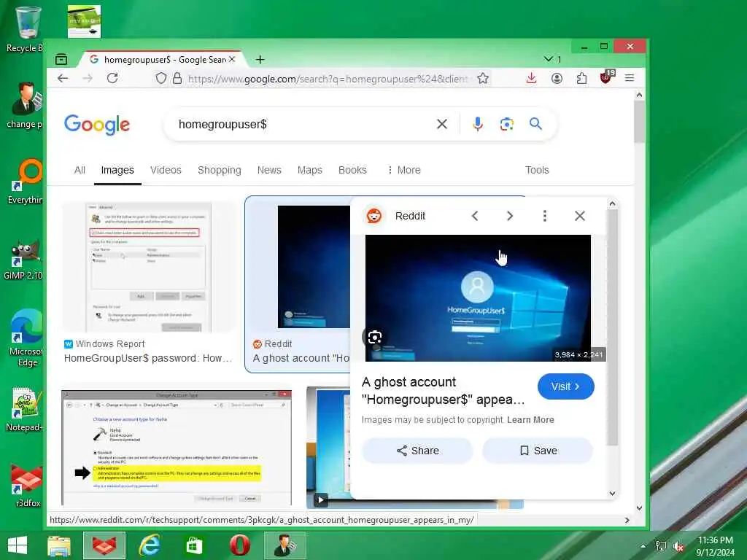Open the Everything desktop shortcut

(x=26, y=182)
